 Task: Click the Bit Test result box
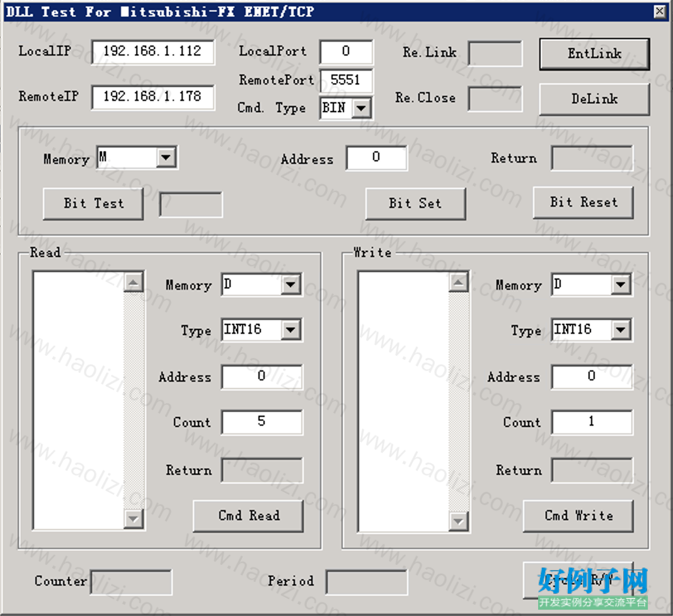191,204
